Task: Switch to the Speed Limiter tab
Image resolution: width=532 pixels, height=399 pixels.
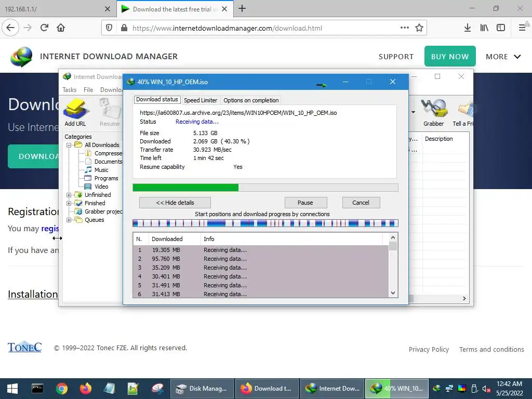Action: (x=201, y=100)
